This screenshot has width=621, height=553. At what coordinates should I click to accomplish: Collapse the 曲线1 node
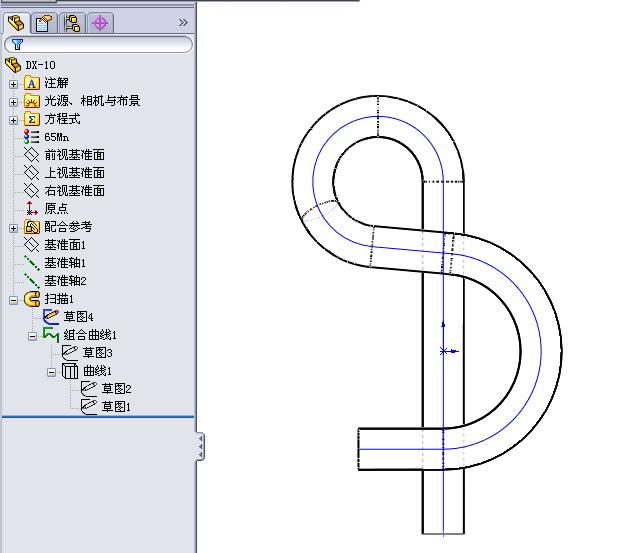(51, 372)
